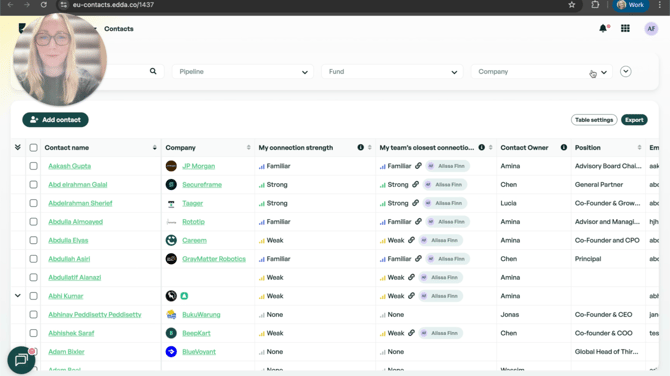Show info for My connection strength column
This screenshot has width=670, height=376.
361,147
